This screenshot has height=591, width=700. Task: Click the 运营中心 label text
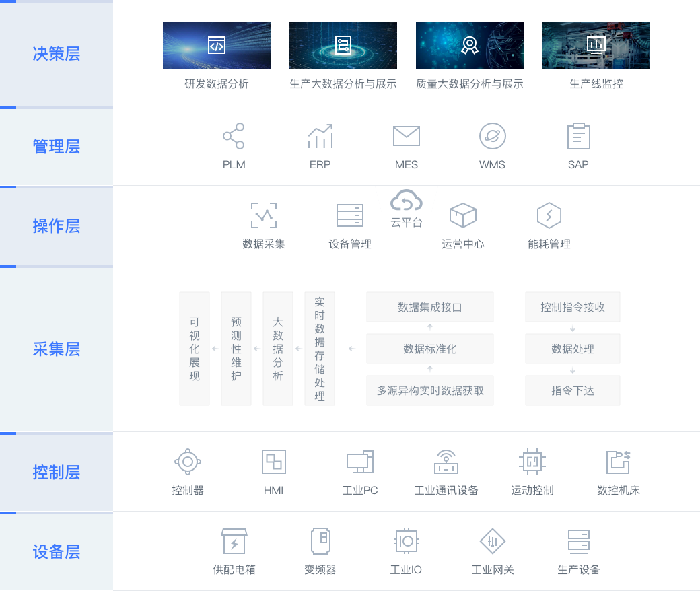(x=463, y=244)
